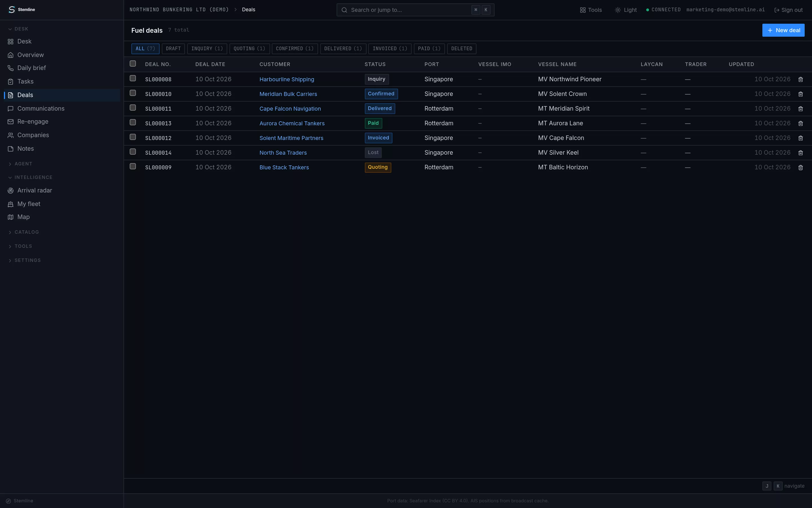Collapse the DESK sidebar section
Viewport: 812px width, 508px height.
(18, 29)
